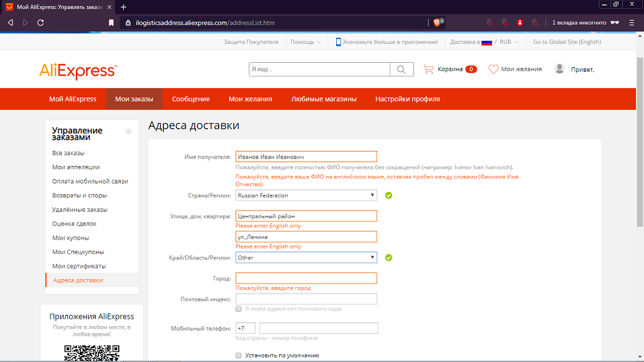
Task: Open Оценка сделок in sidebar
Action: pos(74,224)
